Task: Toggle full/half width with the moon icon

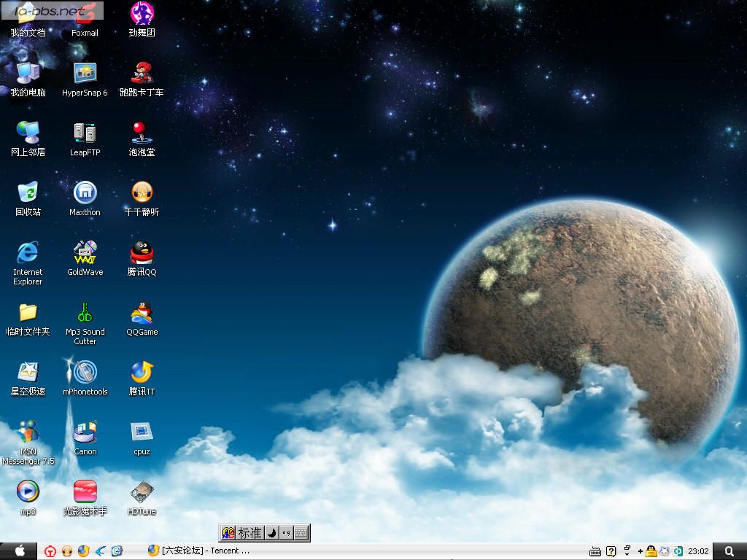Action: (x=272, y=533)
